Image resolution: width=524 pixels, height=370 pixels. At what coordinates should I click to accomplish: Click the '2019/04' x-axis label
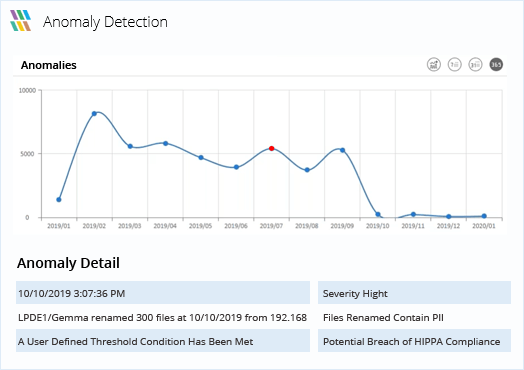click(165, 226)
